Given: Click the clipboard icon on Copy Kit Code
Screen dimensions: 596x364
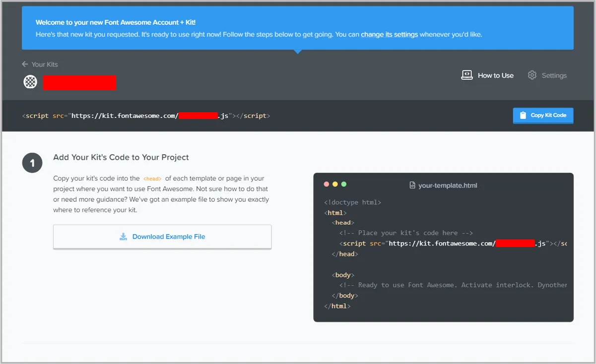Looking at the screenshot, I should (x=523, y=116).
